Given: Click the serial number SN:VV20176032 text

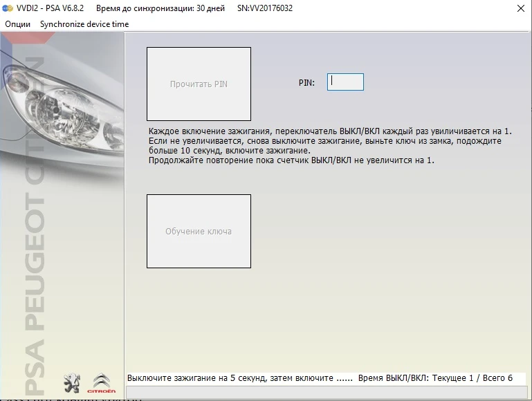Looking at the screenshot, I should click(265, 8).
